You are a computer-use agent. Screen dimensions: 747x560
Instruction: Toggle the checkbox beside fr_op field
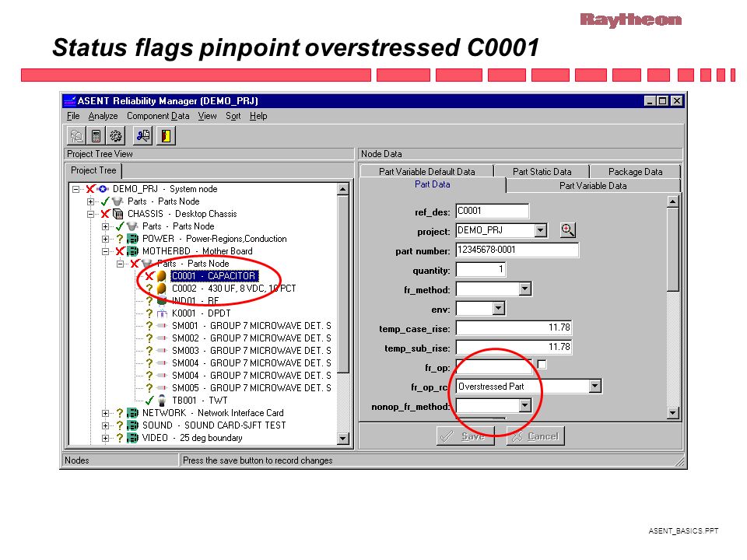tap(542, 364)
